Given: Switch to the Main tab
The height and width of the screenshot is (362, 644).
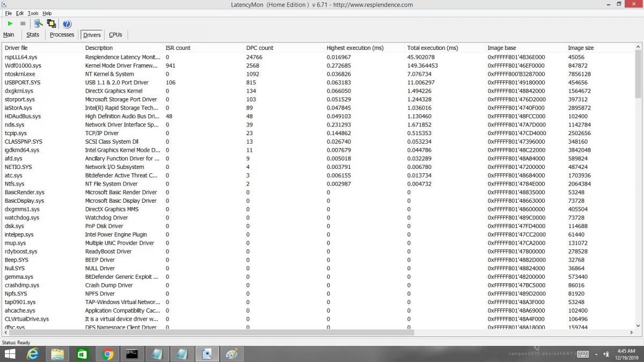Looking at the screenshot, I should pyautogui.click(x=9, y=35).
